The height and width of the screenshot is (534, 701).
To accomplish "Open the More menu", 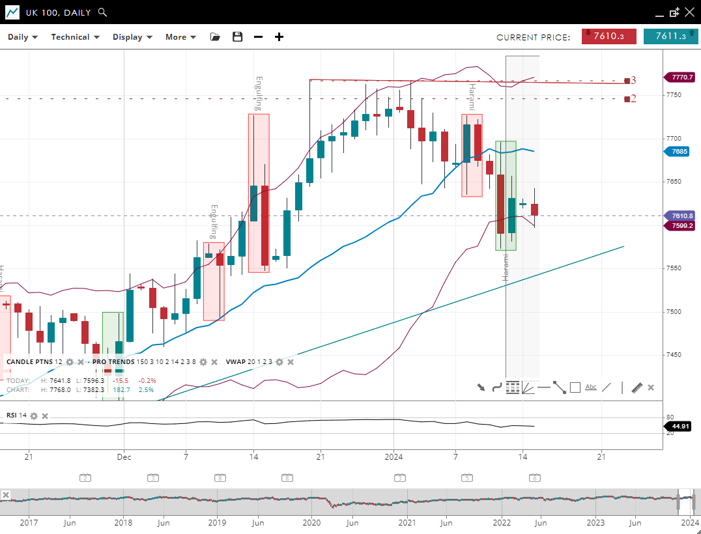I will click(180, 37).
